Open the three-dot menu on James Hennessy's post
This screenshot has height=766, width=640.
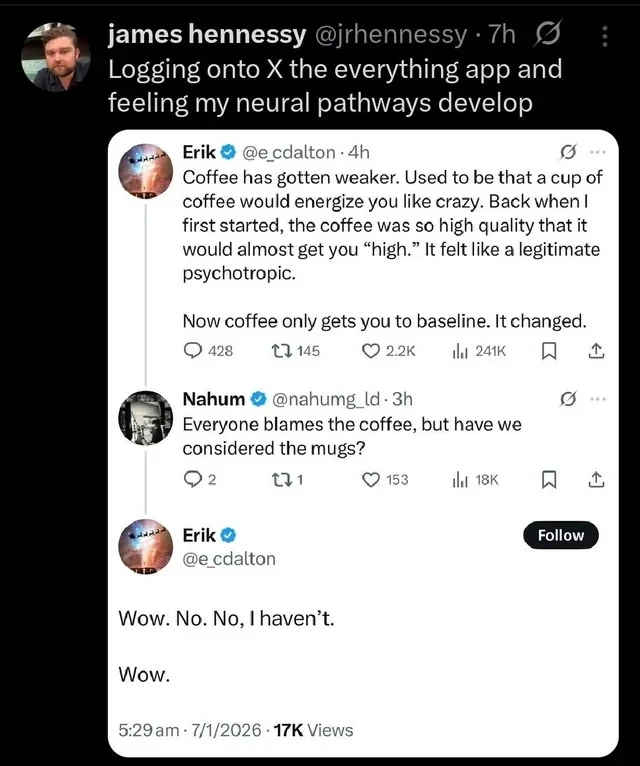tap(602, 36)
